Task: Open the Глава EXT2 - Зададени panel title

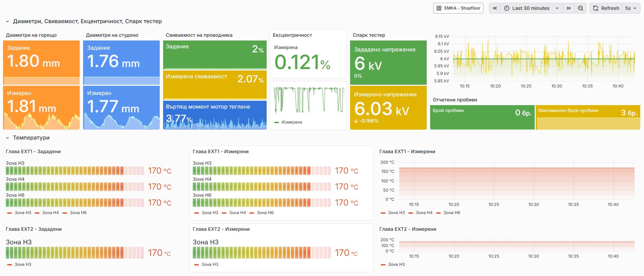Action: click(34, 229)
